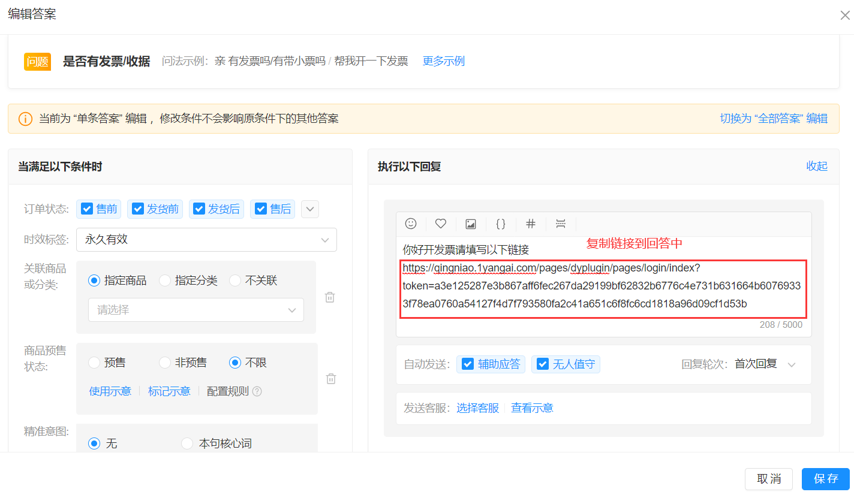This screenshot has width=854, height=504.
Task: Choose the 非预售 radio option
Action: tap(165, 363)
